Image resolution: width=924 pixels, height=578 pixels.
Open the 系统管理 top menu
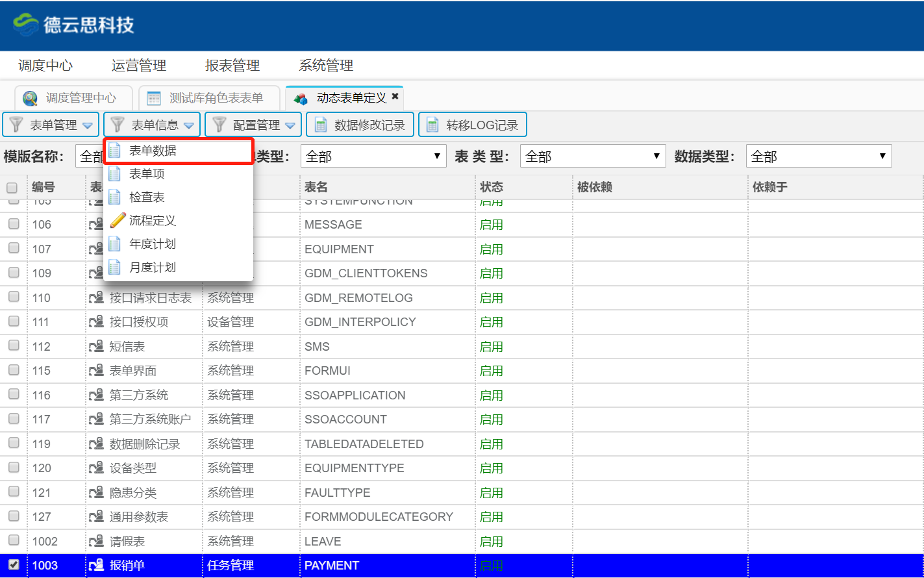pos(326,66)
